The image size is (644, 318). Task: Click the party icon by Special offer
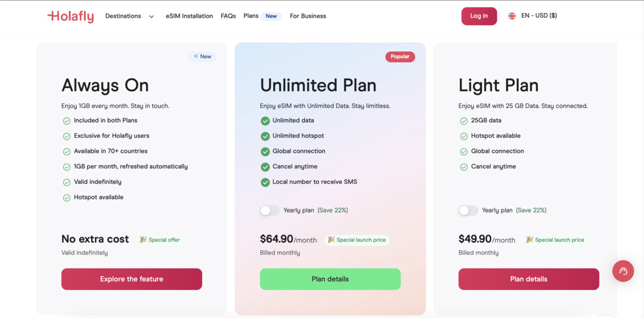point(143,240)
